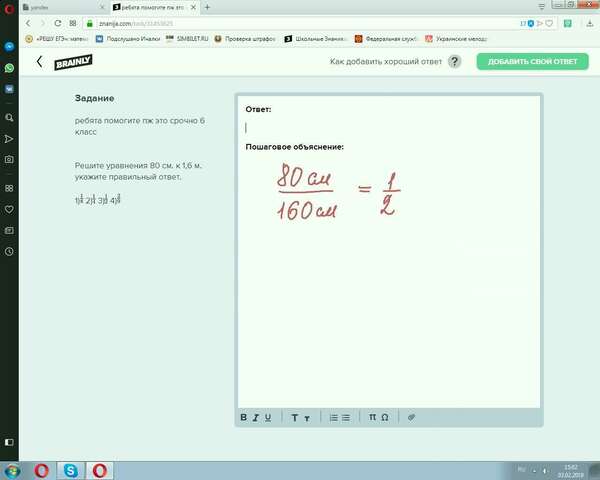Open the Украинские мелодии bookmark

(x=456, y=39)
